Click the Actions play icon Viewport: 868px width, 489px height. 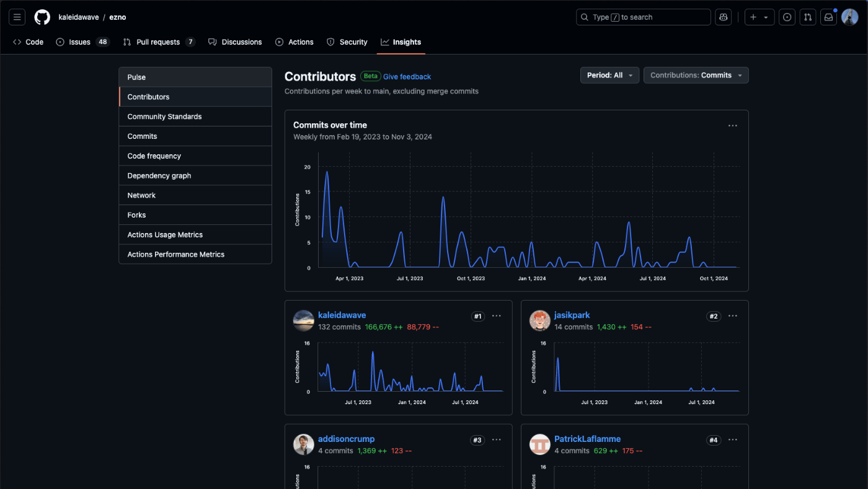click(x=280, y=42)
